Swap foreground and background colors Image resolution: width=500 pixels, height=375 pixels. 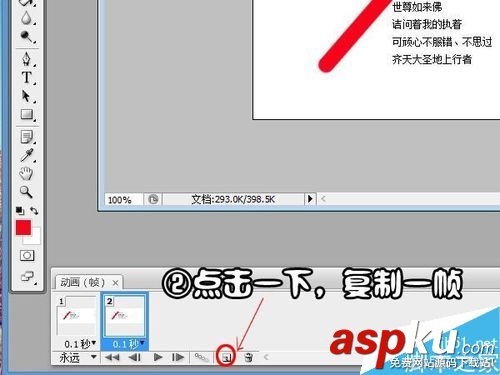pyautogui.click(x=34, y=211)
